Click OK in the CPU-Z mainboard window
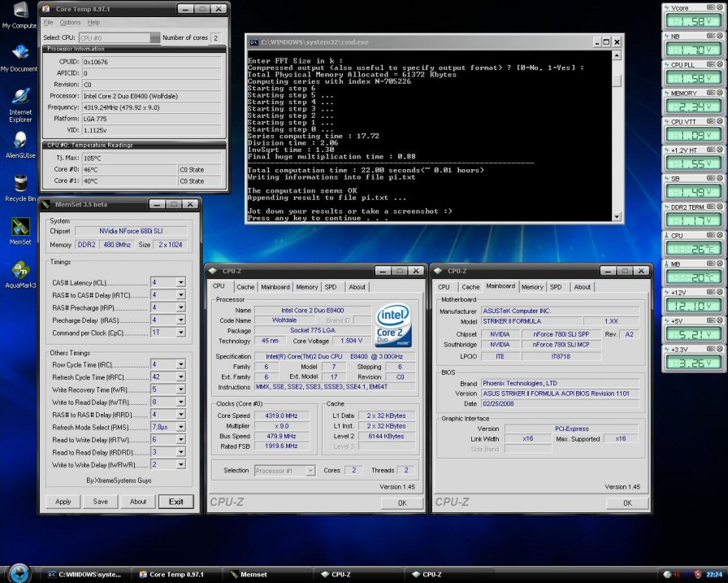The image size is (728, 583). [627, 503]
